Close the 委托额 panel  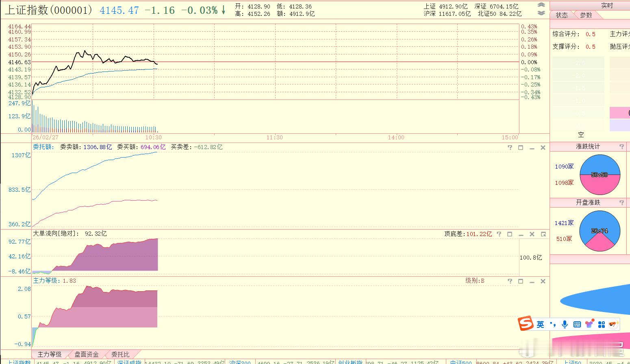[x=543, y=147]
